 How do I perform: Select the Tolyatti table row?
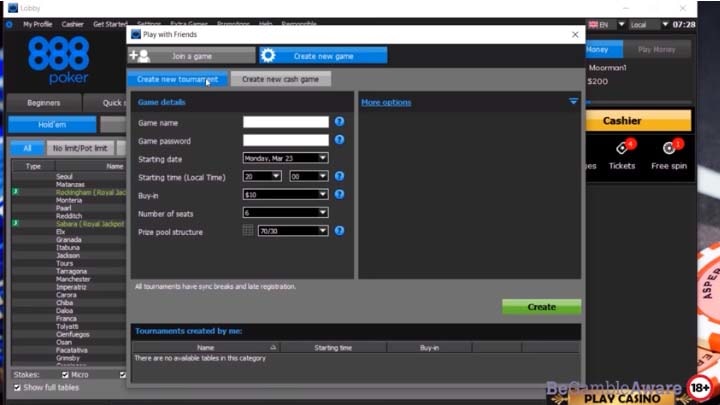pos(69,326)
